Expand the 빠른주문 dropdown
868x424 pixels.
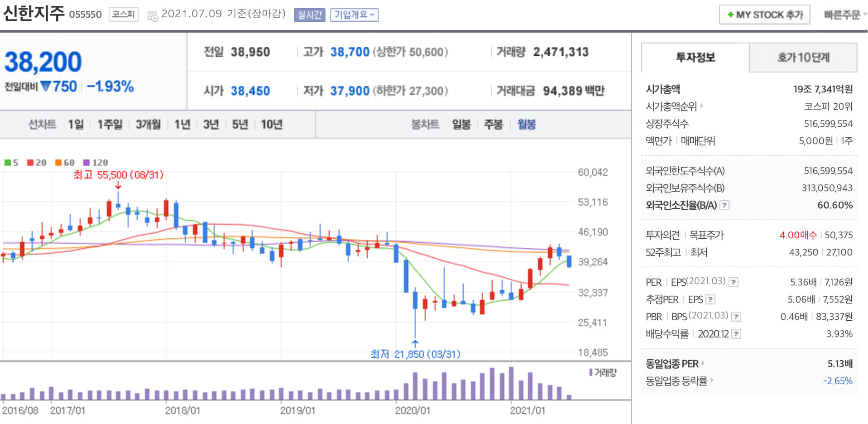(x=845, y=15)
